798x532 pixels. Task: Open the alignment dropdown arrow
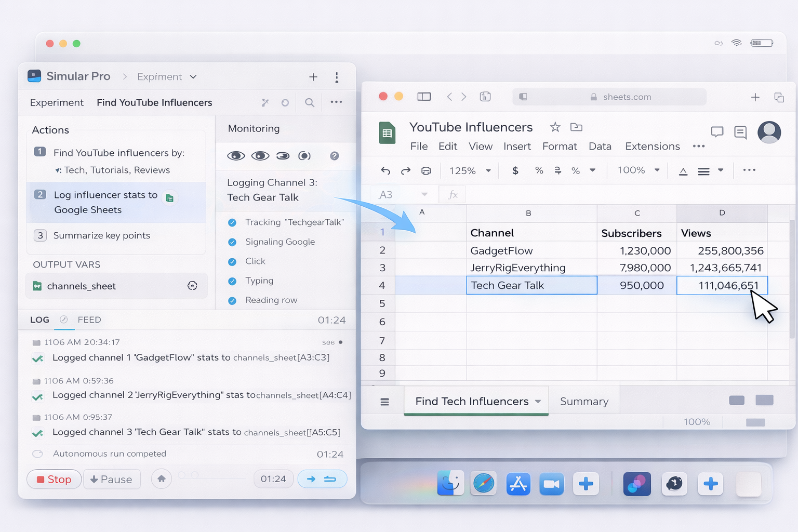pyautogui.click(x=721, y=170)
